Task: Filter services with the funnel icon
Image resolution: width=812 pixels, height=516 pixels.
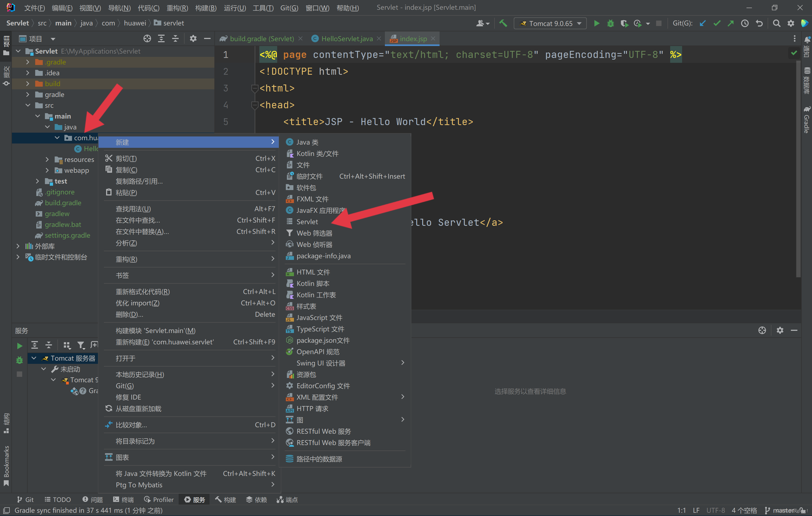Action: [81, 345]
